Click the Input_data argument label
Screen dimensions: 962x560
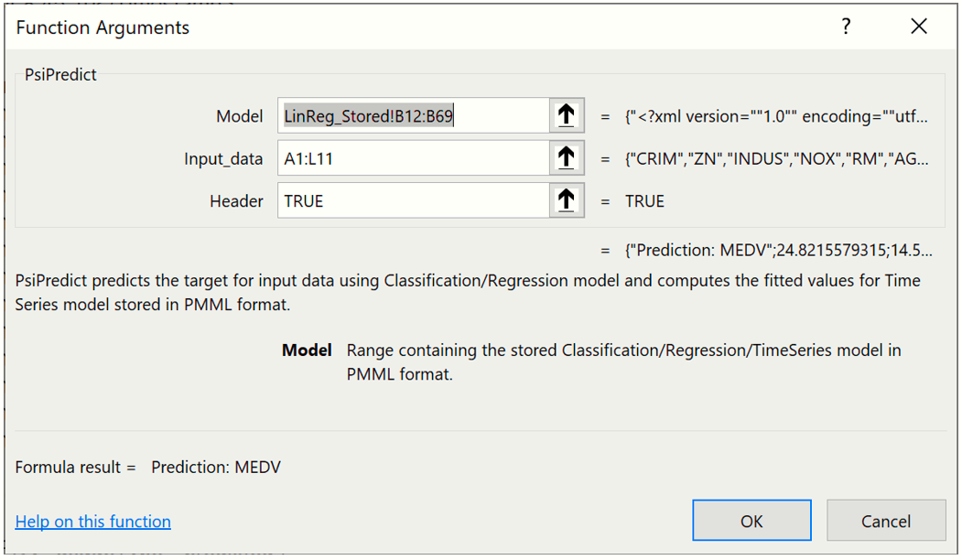(x=223, y=159)
